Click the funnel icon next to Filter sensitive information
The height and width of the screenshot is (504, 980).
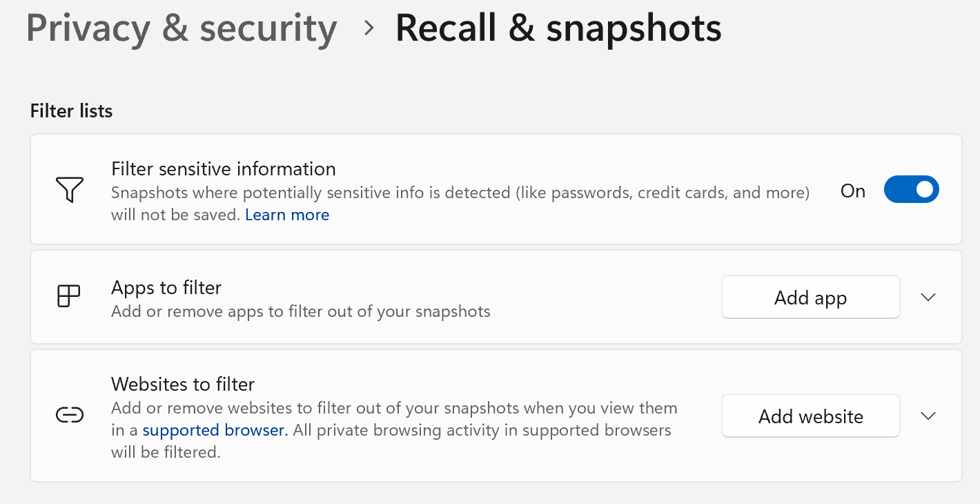coord(68,189)
